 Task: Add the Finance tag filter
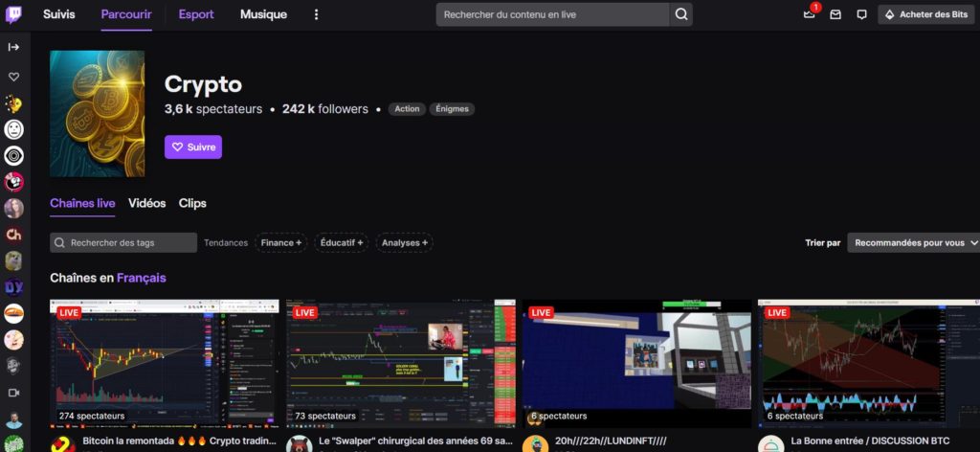point(281,243)
